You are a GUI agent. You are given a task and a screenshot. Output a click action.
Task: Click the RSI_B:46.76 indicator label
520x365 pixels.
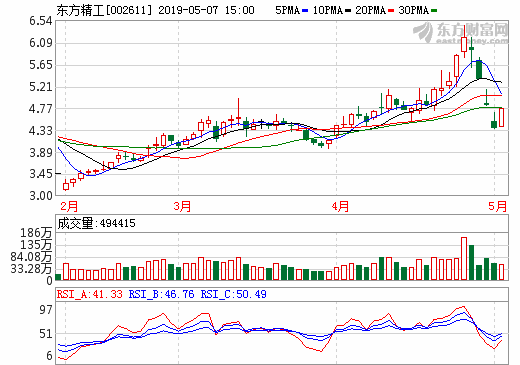tap(161, 294)
